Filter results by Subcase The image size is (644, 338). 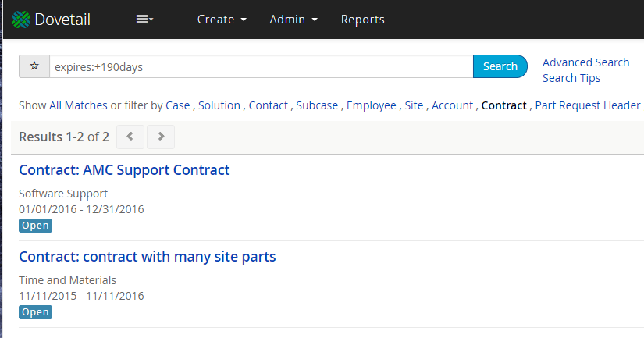(x=317, y=105)
